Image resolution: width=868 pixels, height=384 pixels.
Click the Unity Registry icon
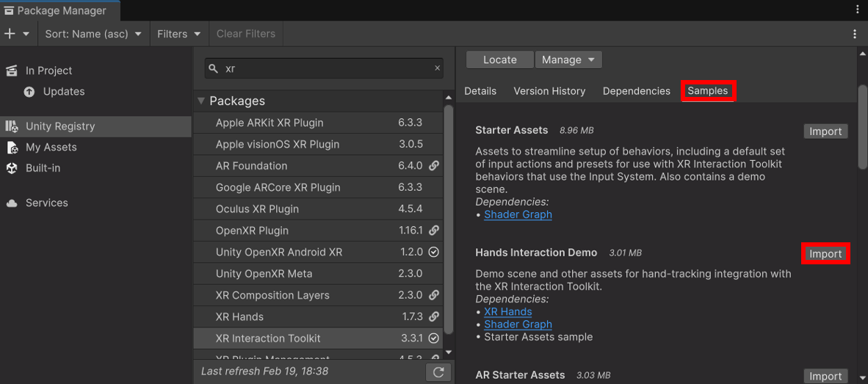12,126
